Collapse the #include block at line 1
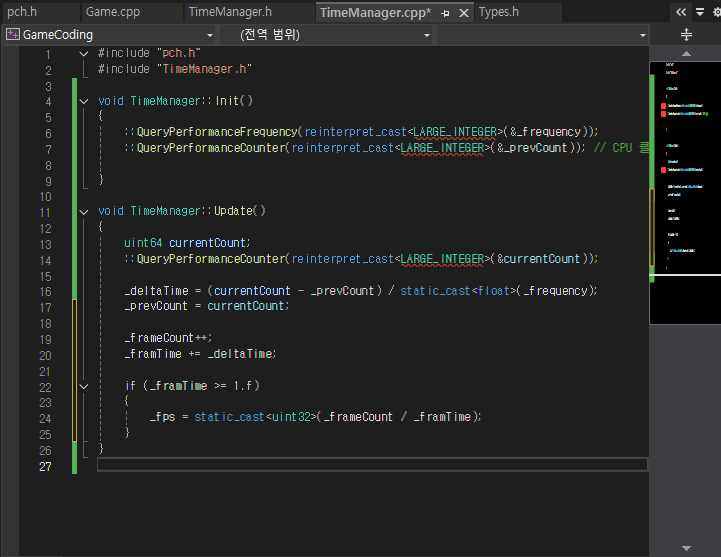The width and height of the screenshot is (721, 557). coord(84,54)
